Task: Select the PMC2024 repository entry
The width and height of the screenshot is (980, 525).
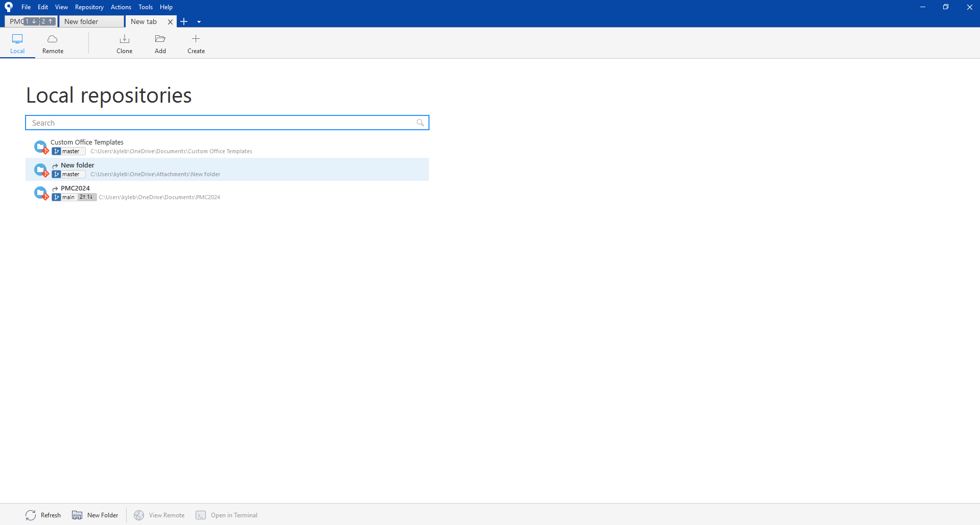Action: point(227,193)
